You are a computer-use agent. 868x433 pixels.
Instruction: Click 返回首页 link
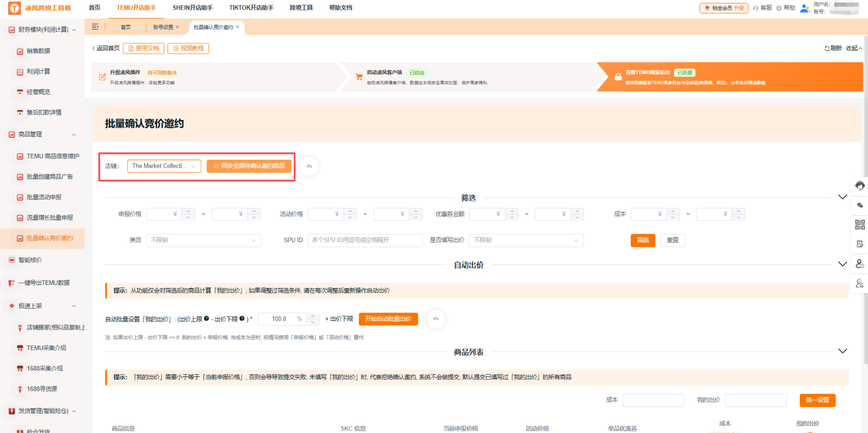click(106, 48)
